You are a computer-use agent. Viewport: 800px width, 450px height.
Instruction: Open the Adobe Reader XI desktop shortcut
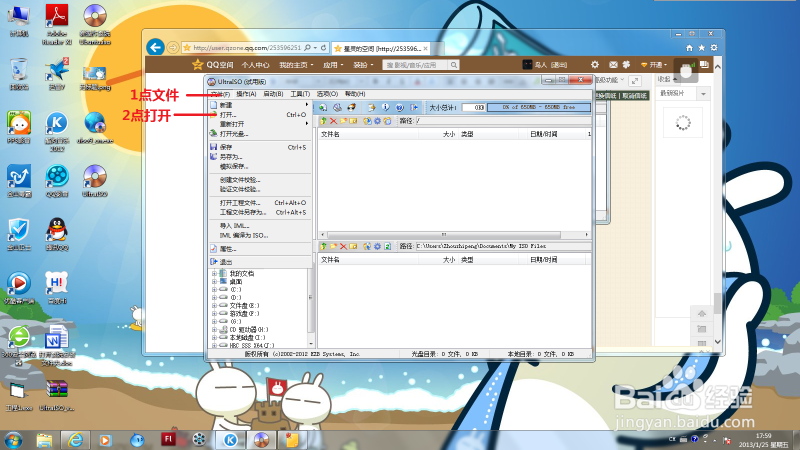(x=57, y=24)
